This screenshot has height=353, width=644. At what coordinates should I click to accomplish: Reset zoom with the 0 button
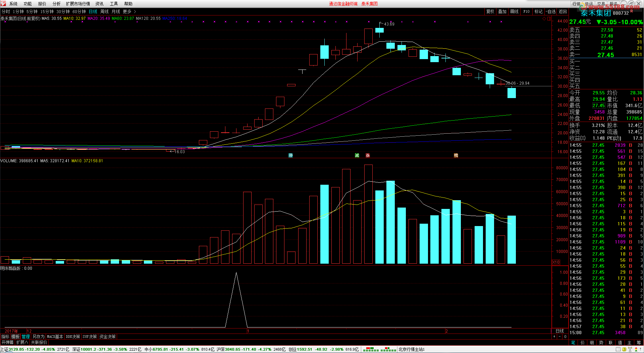click(565, 337)
